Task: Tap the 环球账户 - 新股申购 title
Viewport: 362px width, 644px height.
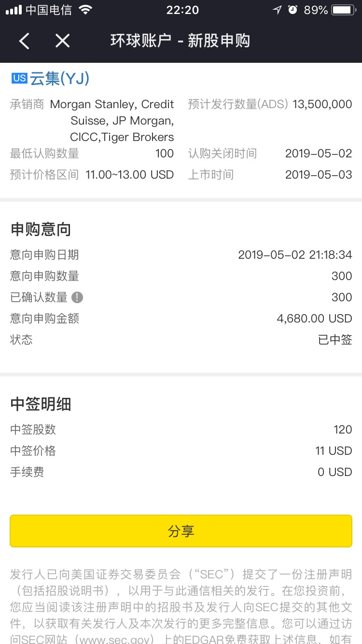Action: pos(180,41)
